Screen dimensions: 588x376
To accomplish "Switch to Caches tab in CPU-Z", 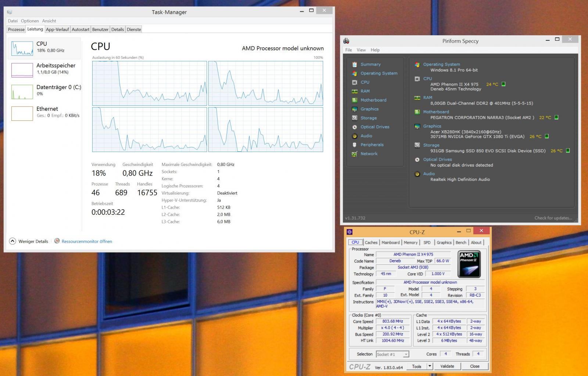I will tap(371, 242).
